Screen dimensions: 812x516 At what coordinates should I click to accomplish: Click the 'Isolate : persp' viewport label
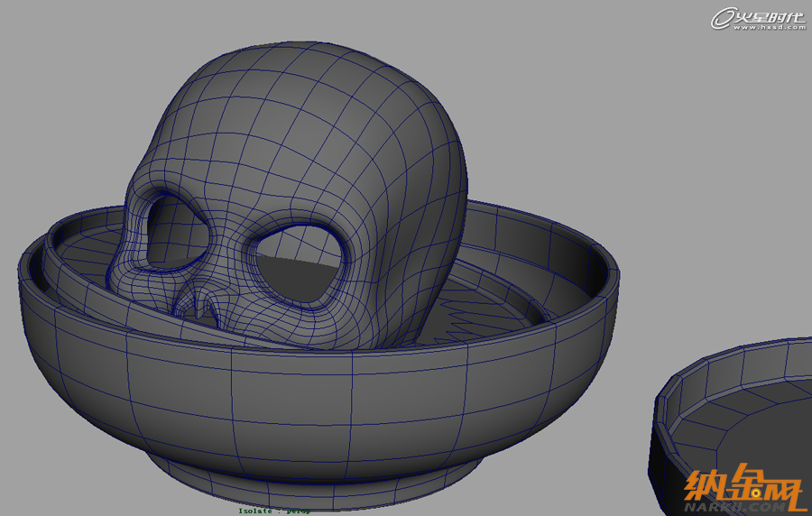[x=274, y=511]
